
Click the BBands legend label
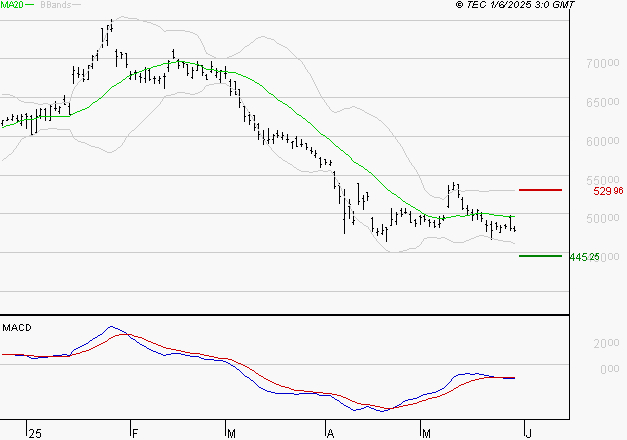[x=56, y=5]
